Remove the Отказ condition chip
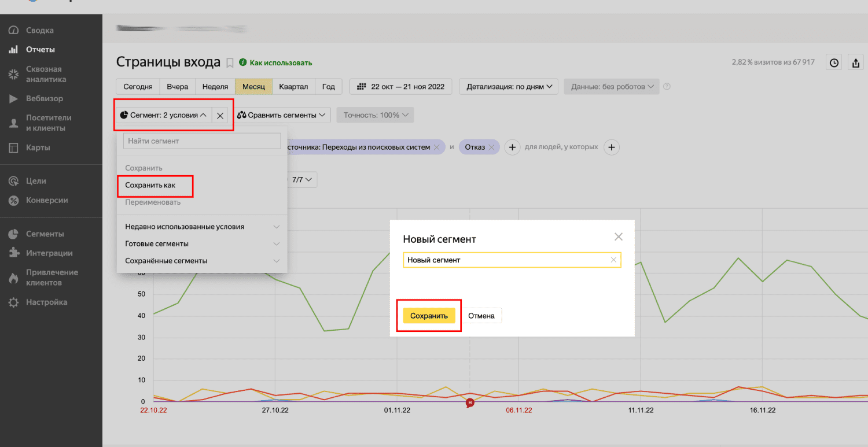 coord(491,147)
